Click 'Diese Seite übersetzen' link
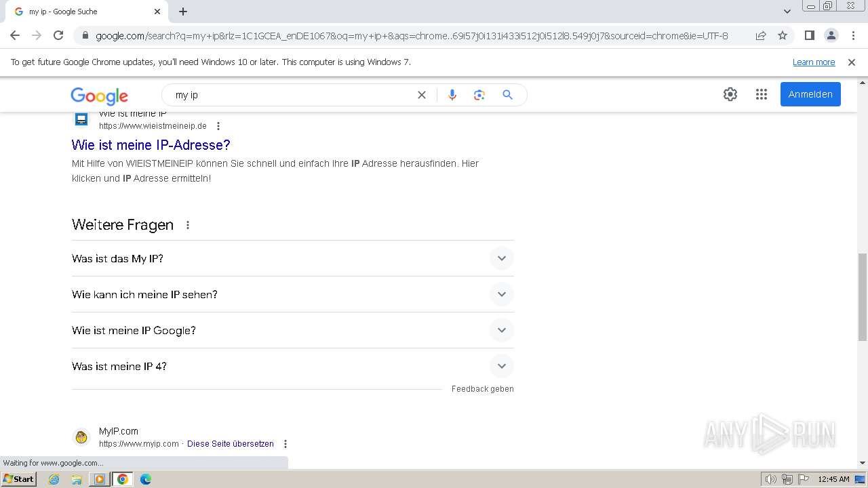Screen dimensions: 868x488 231,444
